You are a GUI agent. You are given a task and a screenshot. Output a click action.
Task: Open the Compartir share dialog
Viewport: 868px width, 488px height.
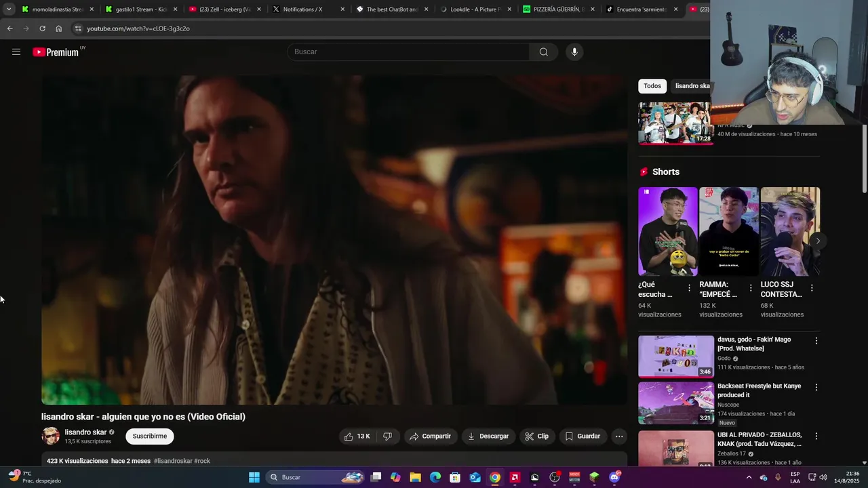point(430,436)
